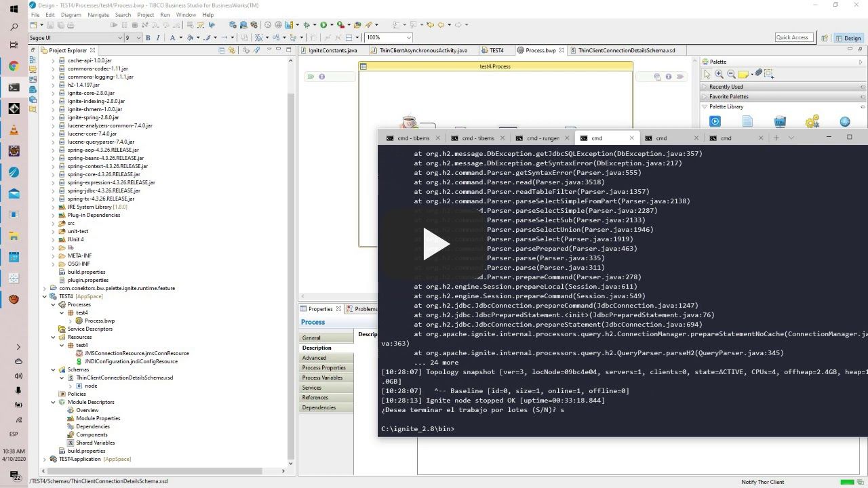Choose the gears activity icon in Palette Library

tap(812, 121)
